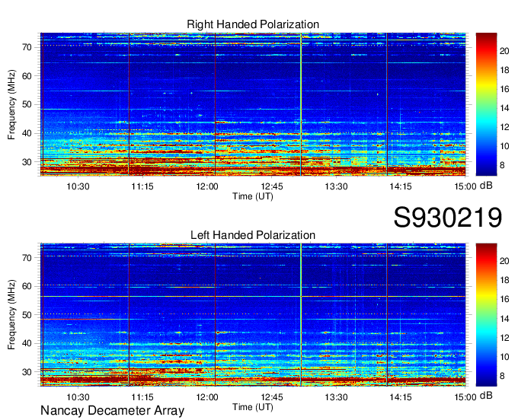This screenshot has width=518, height=420.
Task: Click the Left Handed plot's dB color bar
Action: pos(486,315)
